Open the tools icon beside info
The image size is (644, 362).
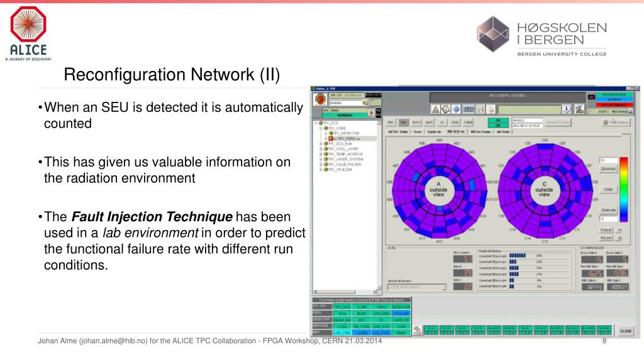(x=579, y=109)
